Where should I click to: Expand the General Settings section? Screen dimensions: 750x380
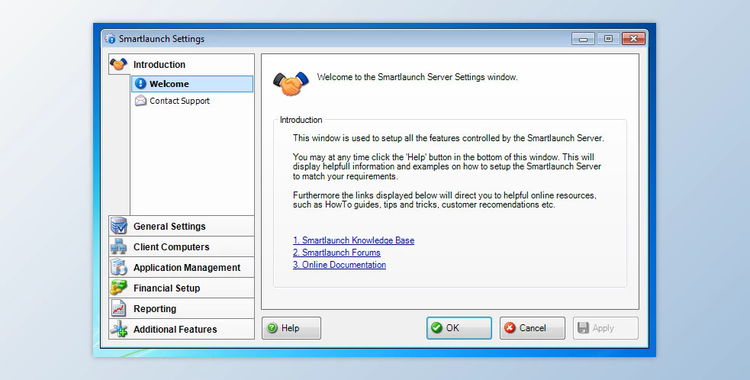tap(181, 226)
